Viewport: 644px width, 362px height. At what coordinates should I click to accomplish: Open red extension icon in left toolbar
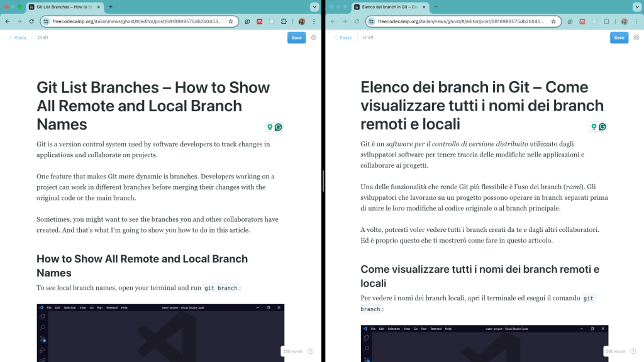click(x=260, y=21)
